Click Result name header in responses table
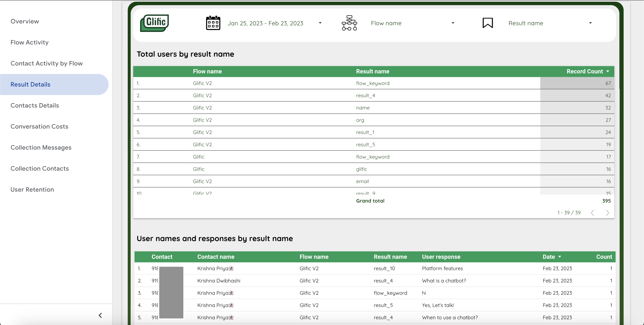Image resolution: width=644 pixels, height=325 pixels. click(390, 257)
